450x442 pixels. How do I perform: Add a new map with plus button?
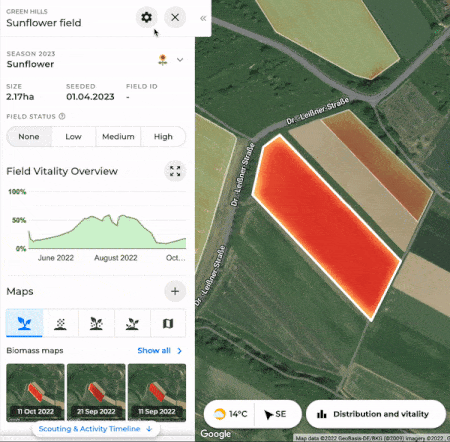[175, 291]
